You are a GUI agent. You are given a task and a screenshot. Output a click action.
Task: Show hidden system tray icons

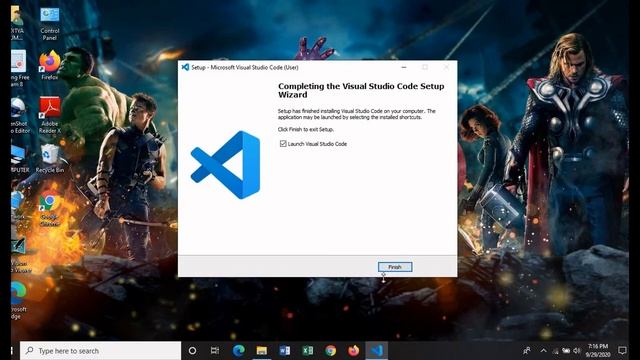pos(543,351)
